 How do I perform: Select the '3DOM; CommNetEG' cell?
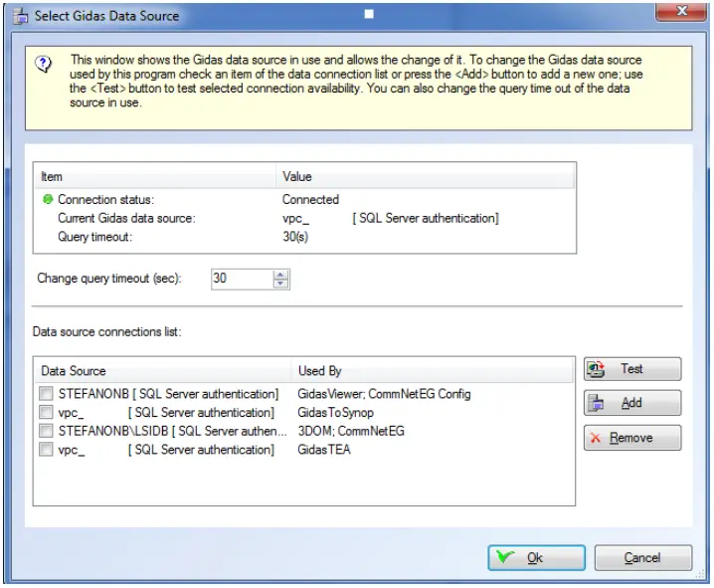click(351, 431)
